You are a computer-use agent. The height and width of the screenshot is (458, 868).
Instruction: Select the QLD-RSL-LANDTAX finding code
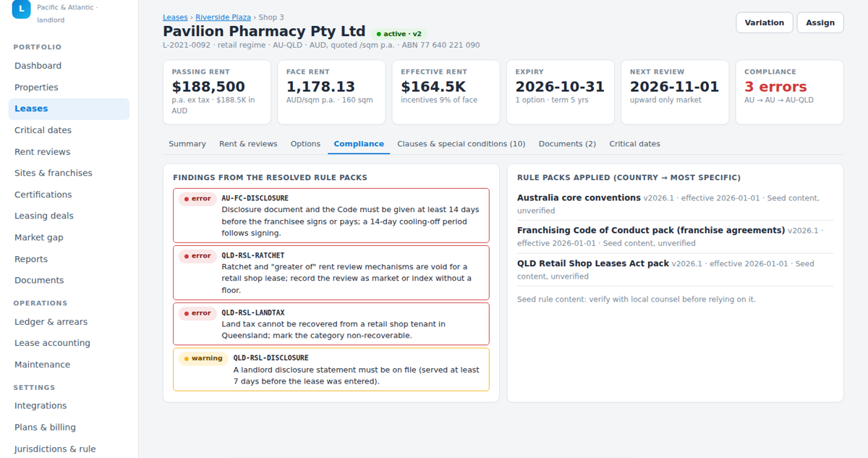click(x=253, y=313)
